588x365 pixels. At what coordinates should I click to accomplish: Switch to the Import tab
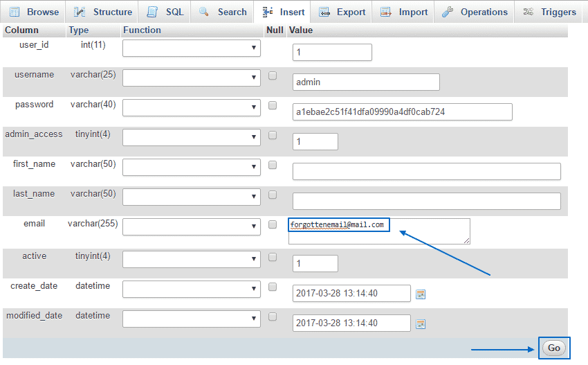403,12
